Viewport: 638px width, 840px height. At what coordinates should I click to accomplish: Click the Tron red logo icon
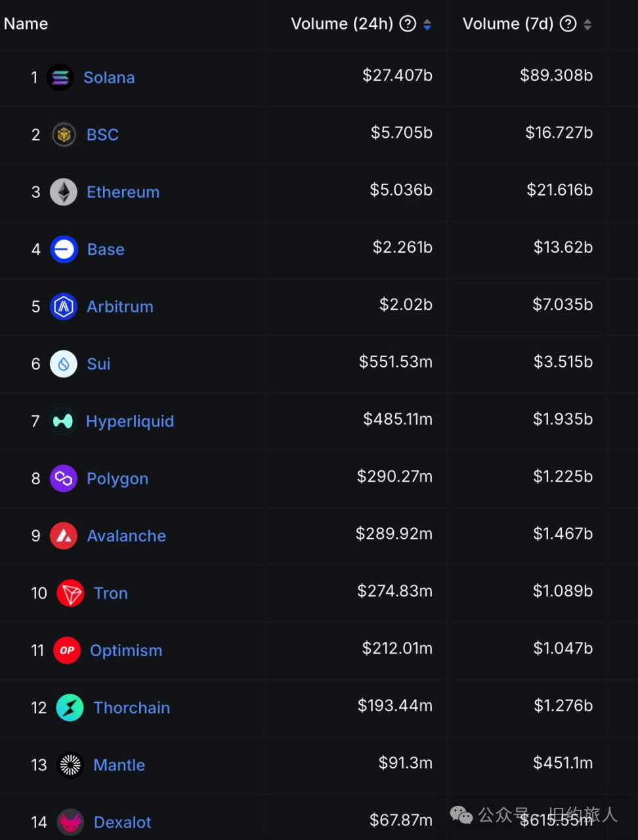coord(70,593)
